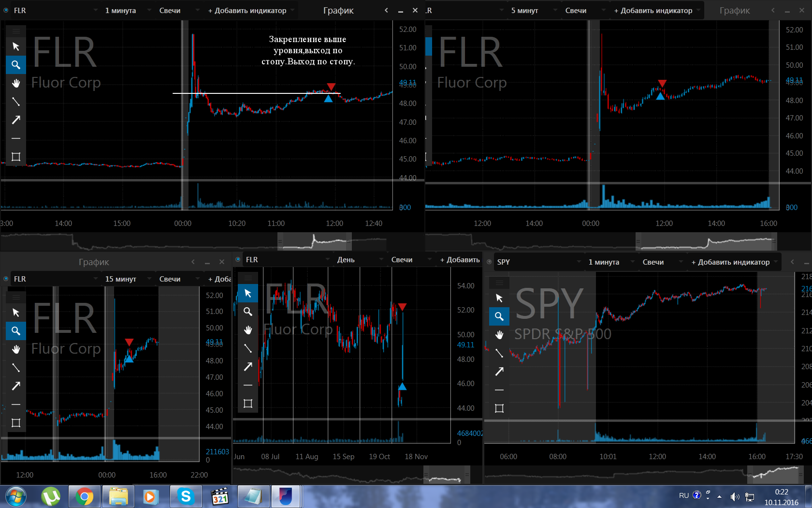Select zoom magnifier tool in FLR 1-minute chart
The height and width of the screenshot is (508, 812).
(16, 65)
